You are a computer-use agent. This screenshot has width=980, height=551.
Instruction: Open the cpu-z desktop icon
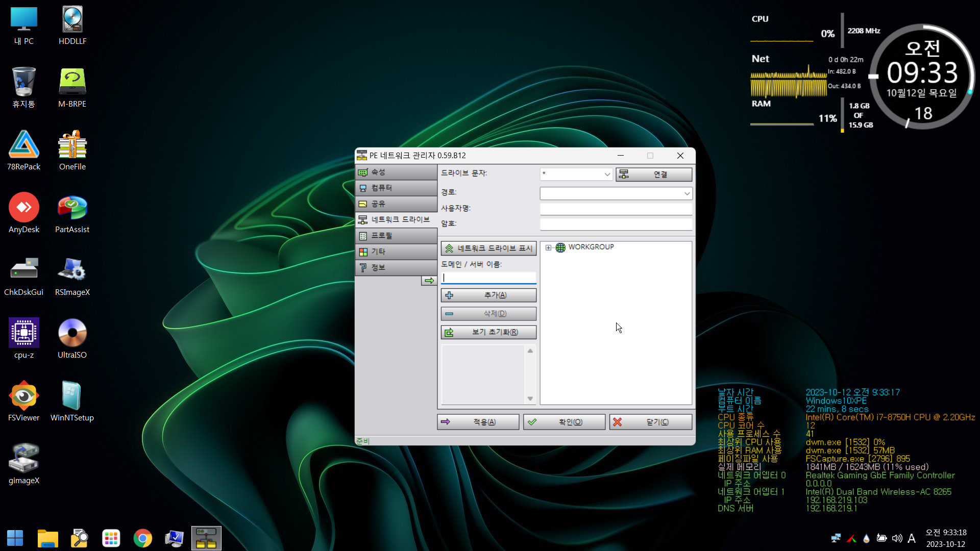(x=24, y=339)
